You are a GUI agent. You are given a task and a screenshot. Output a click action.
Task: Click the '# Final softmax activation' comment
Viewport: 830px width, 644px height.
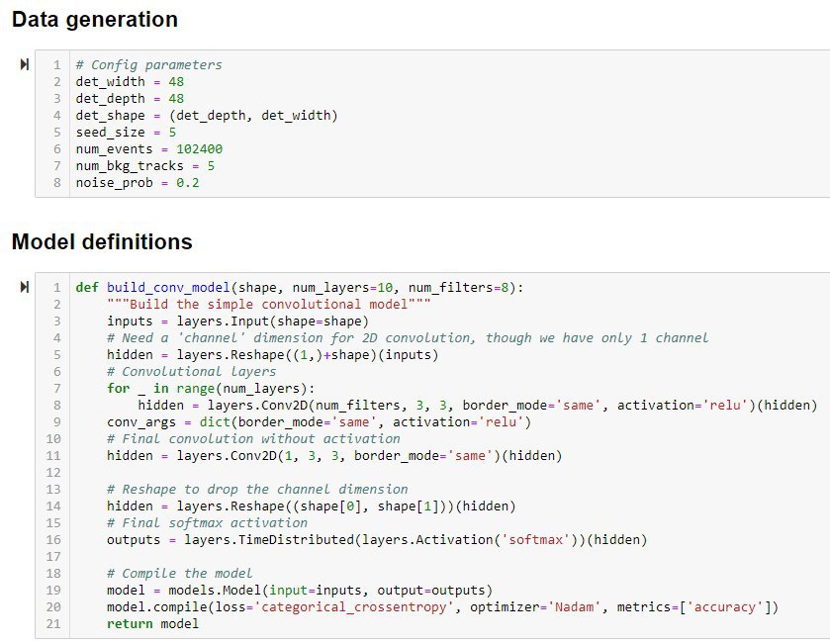[x=207, y=523]
